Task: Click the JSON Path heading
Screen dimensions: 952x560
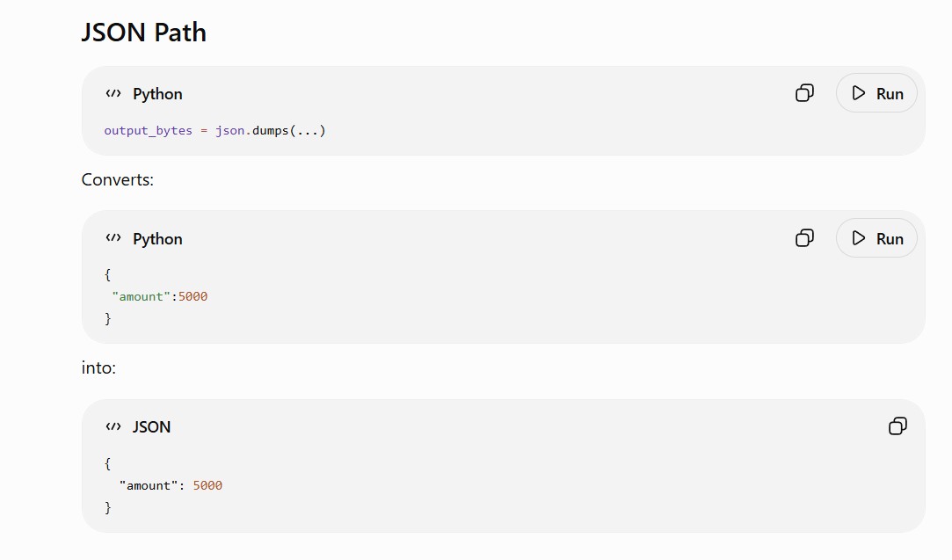Action: tap(144, 33)
